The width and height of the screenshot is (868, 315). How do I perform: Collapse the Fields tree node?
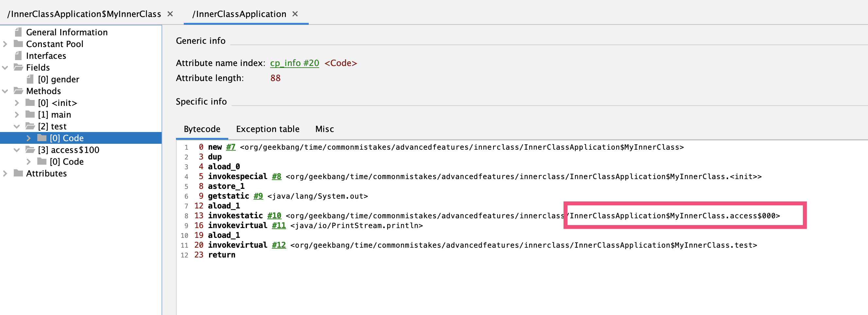tap(5, 67)
